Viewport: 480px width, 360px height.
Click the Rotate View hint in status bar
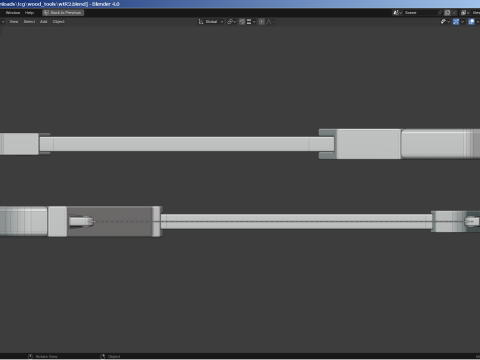47,357
